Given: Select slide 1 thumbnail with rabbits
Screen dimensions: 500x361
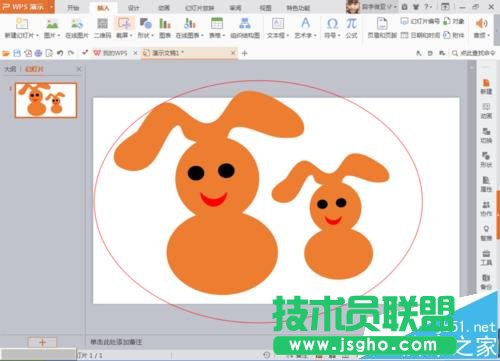Looking at the screenshot, I should (x=46, y=100).
